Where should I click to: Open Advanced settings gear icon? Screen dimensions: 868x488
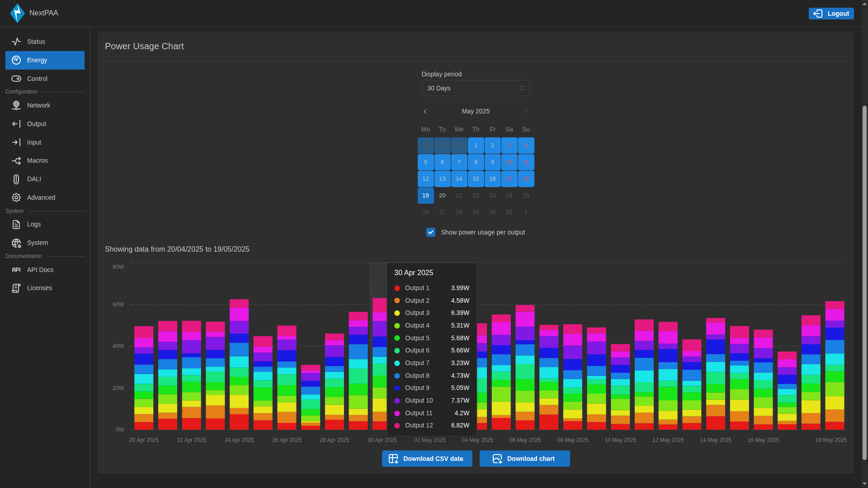point(16,197)
